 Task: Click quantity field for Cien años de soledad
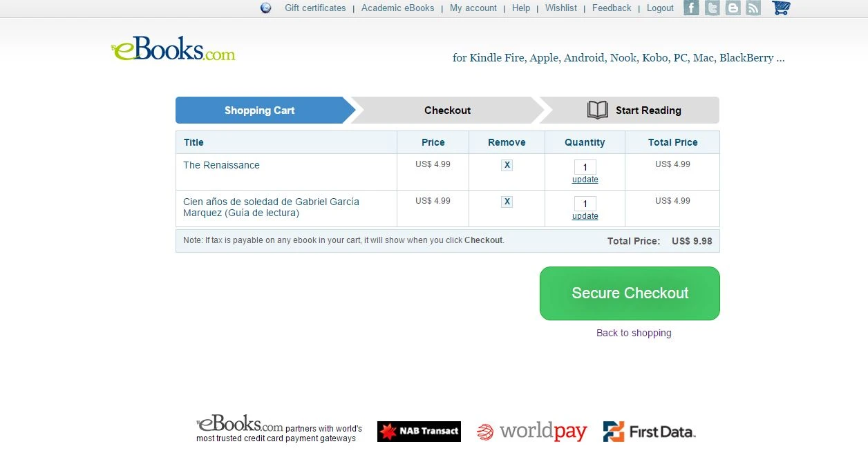tap(585, 204)
